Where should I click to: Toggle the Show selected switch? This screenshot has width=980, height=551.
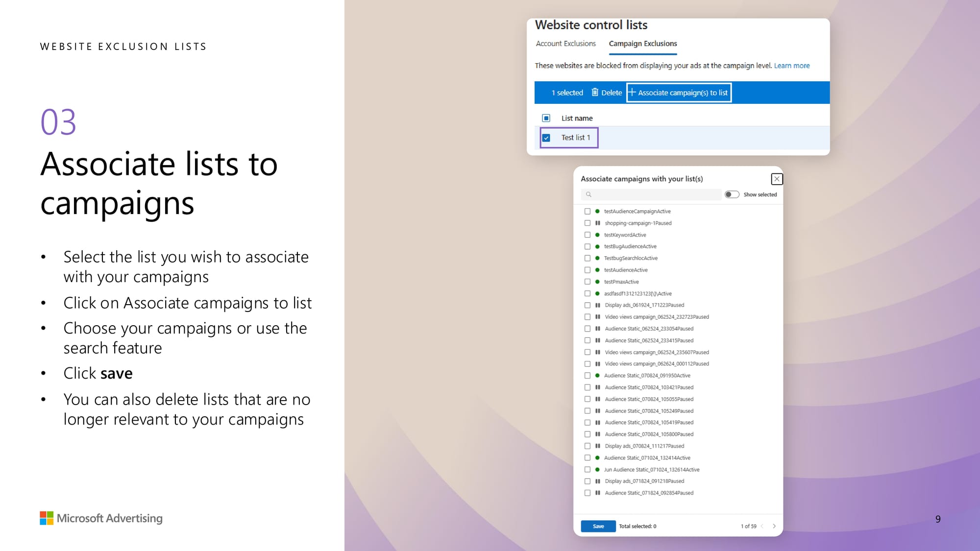pos(732,194)
